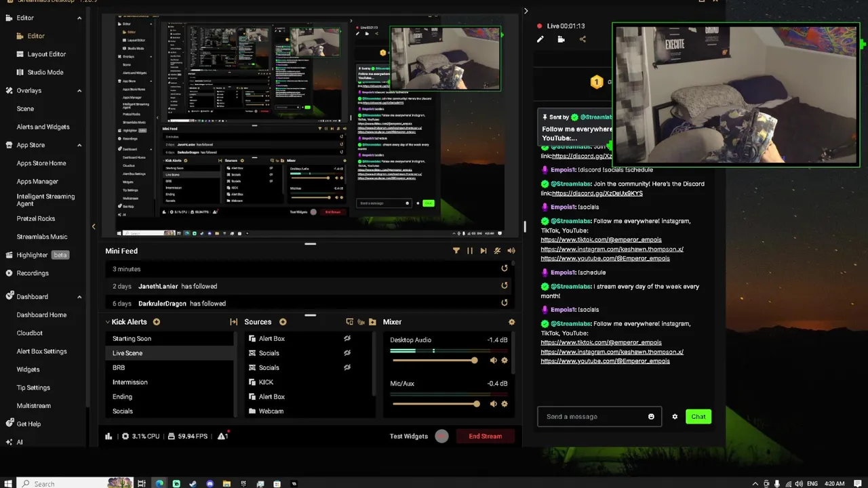The image size is (868, 488).
Task: Collapse the Dashboard sidebar section
Action: [79, 296]
